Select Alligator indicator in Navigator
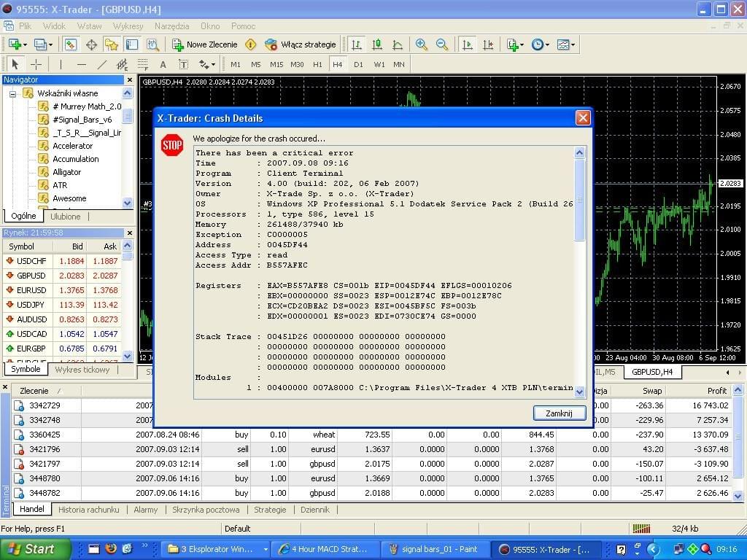Image resolution: width=747 pixels, height=560 pixels. [66, 172]
